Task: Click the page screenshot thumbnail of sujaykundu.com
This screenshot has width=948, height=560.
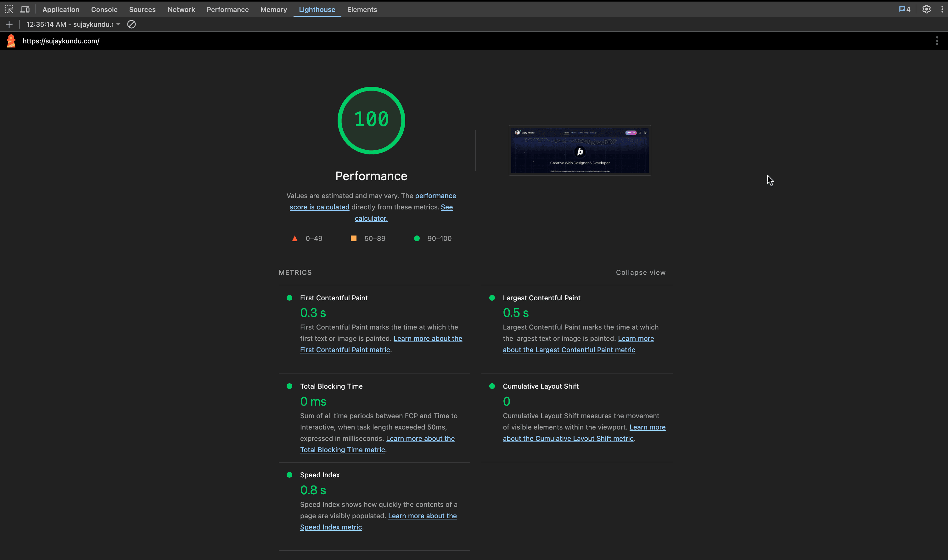Action: (580, 150)
